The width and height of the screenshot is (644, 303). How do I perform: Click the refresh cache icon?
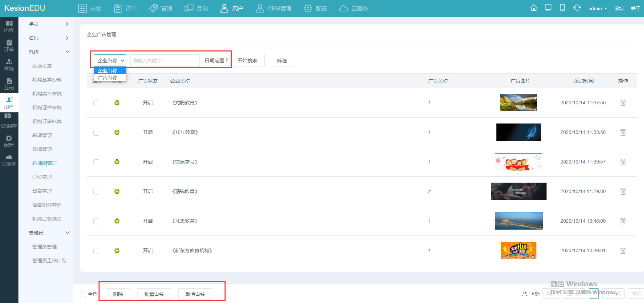point(577,8)
